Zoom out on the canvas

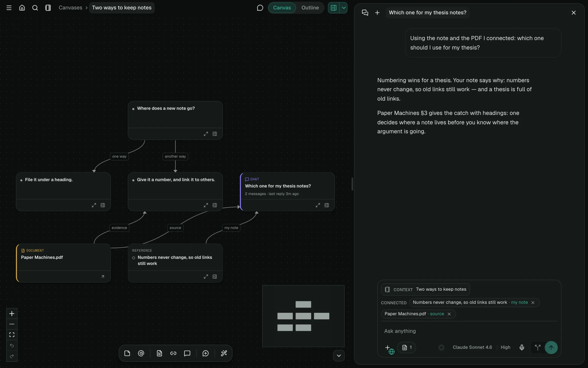pyautogui.click(x=12, y=324)
